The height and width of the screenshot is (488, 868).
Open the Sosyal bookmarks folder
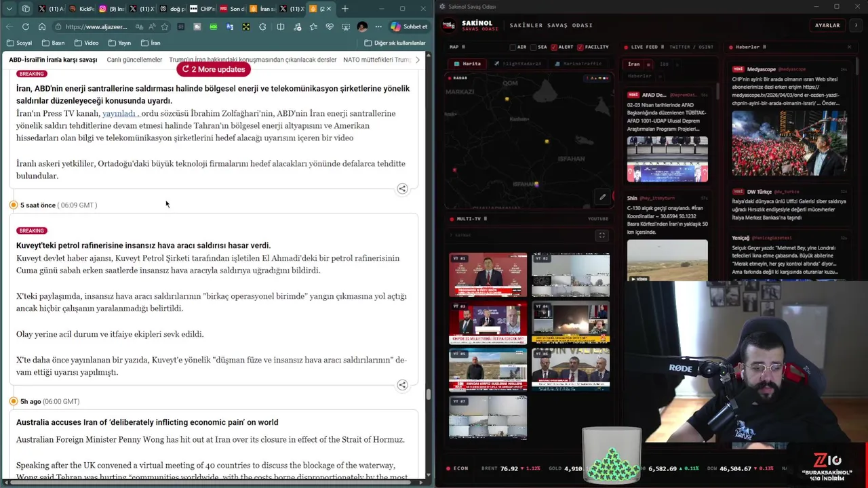[x=19, y=43]
